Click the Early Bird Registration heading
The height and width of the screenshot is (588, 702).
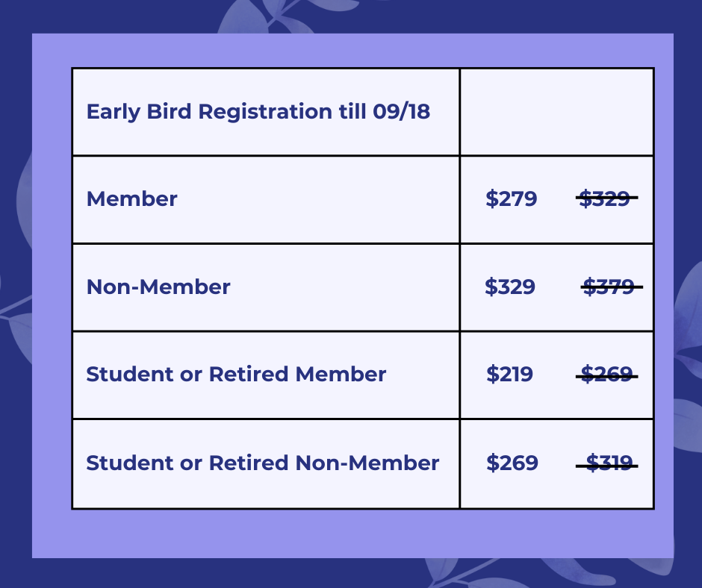click(258, 112)
